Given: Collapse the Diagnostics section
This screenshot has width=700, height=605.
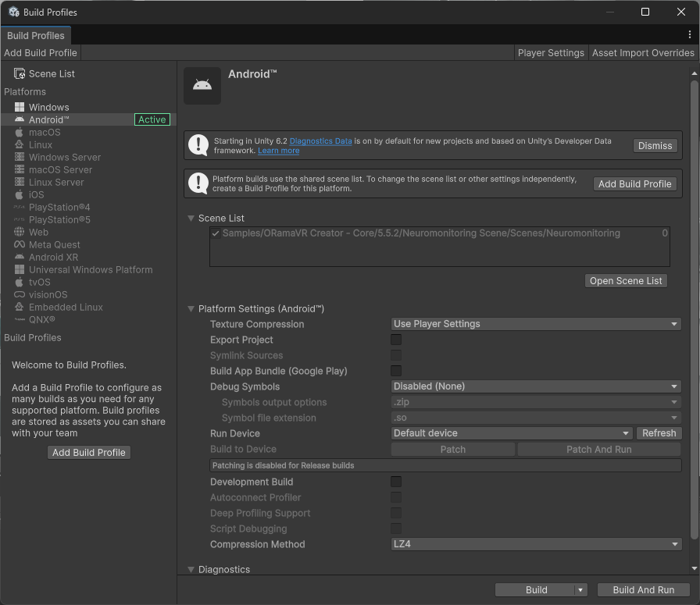Looking at the screenshot, I should point(191,569).
